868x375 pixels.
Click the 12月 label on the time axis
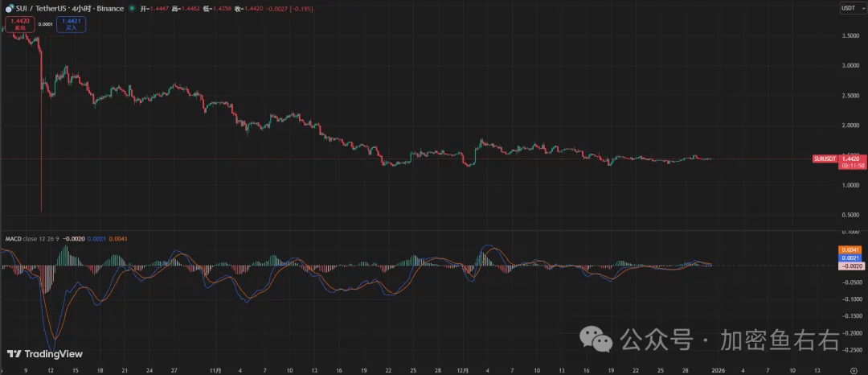tap(464, 369)
